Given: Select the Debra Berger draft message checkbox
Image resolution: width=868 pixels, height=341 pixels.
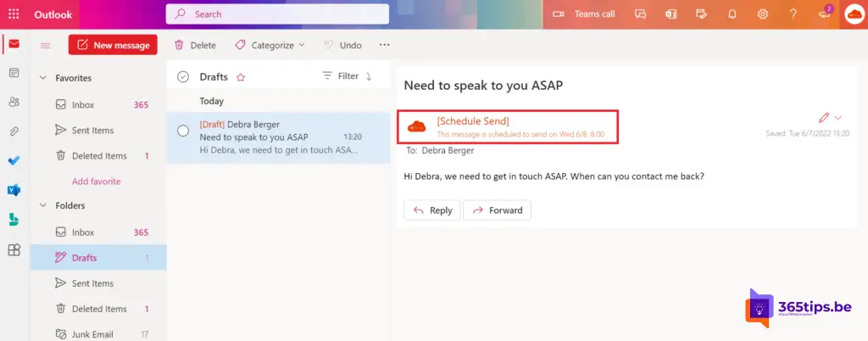Looking at the screenshot, I should coord(183,131).
